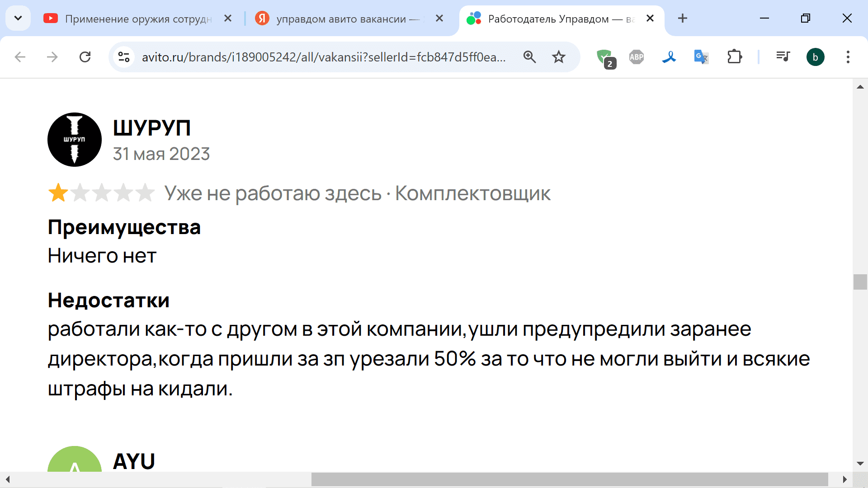Open the Google Translate extension icon

click(x=701, y=57)
